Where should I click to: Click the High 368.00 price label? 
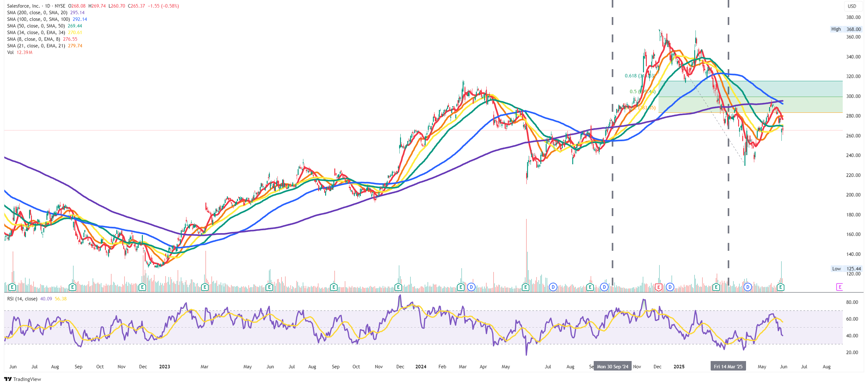[x=846, y=29]
